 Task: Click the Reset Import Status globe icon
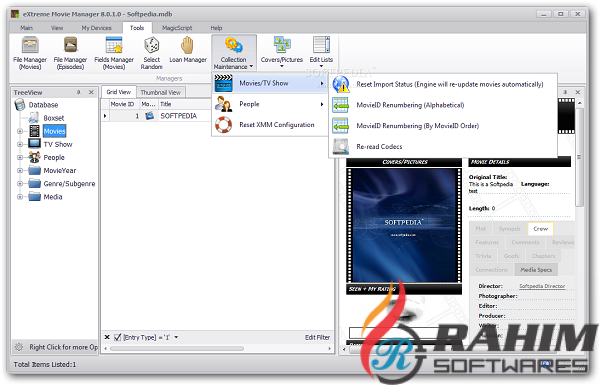pos(341,84)
